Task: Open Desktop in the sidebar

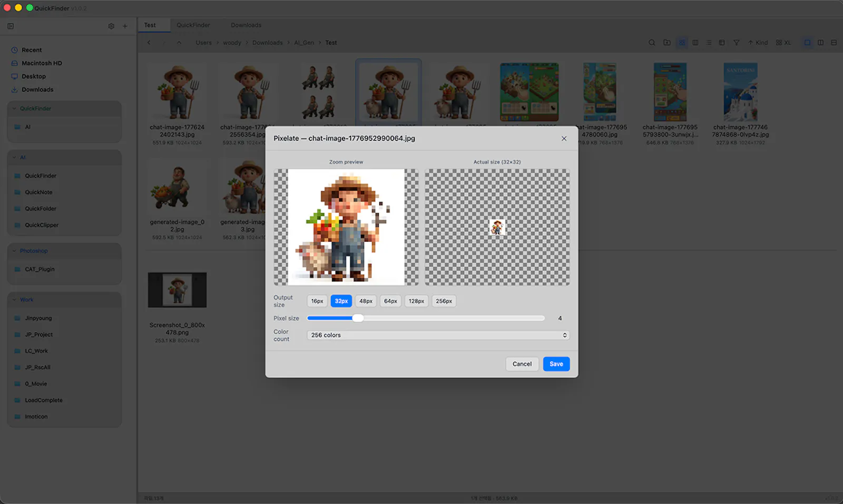Action: [x=34, y=76]
